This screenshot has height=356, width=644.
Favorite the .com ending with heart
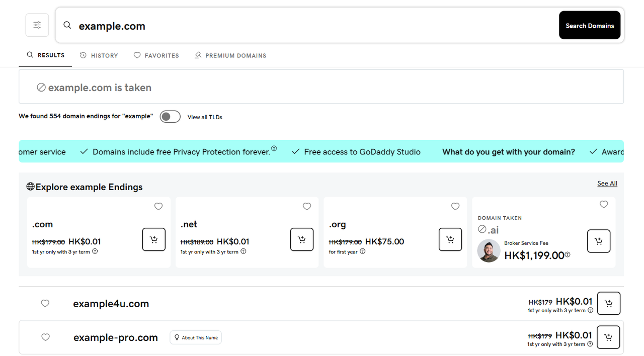pyautogui.click(x=158, y=207)
